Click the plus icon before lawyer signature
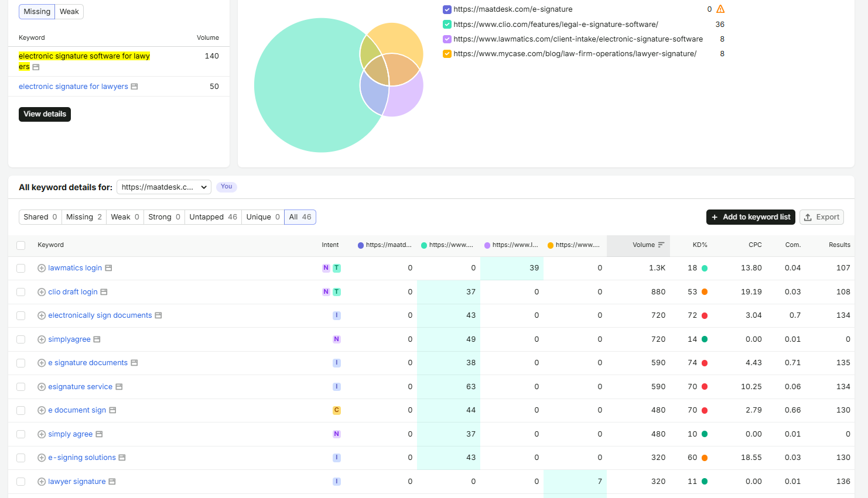 coord(42,482)
